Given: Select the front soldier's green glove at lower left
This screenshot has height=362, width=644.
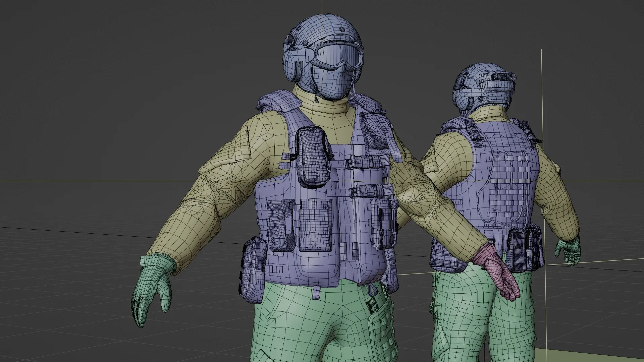Looking at the screenshot, I should [x=152, y=290].
